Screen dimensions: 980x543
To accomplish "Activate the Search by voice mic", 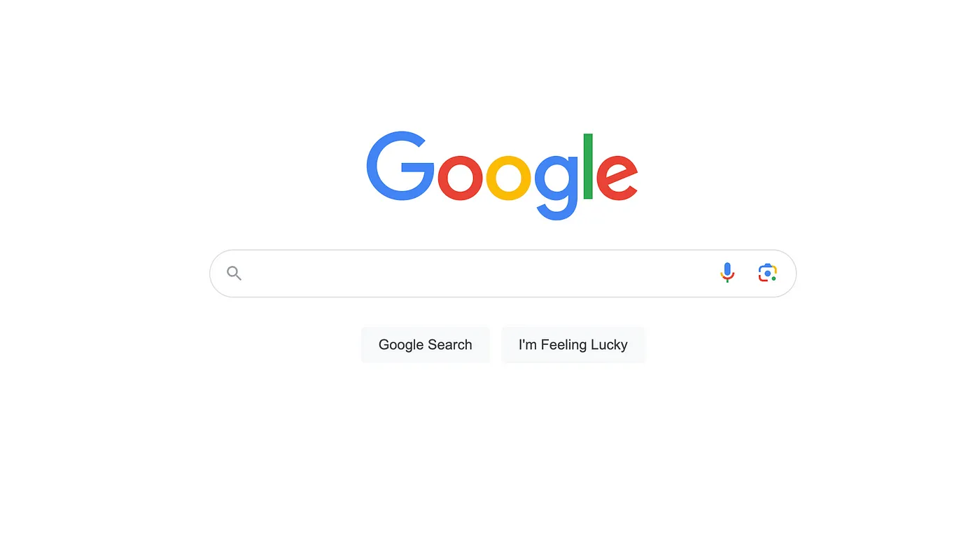I will click(727, 273).
